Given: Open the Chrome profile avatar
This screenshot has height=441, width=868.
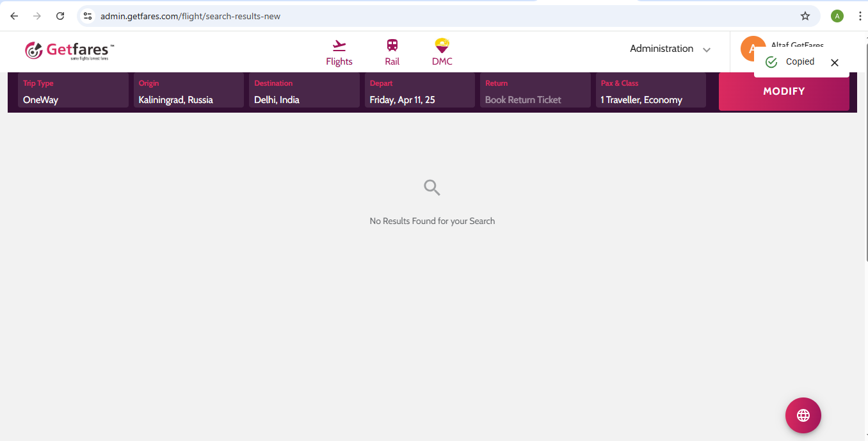Looking at the screenshot, I should pyautogui.click(x=837, y=16).
